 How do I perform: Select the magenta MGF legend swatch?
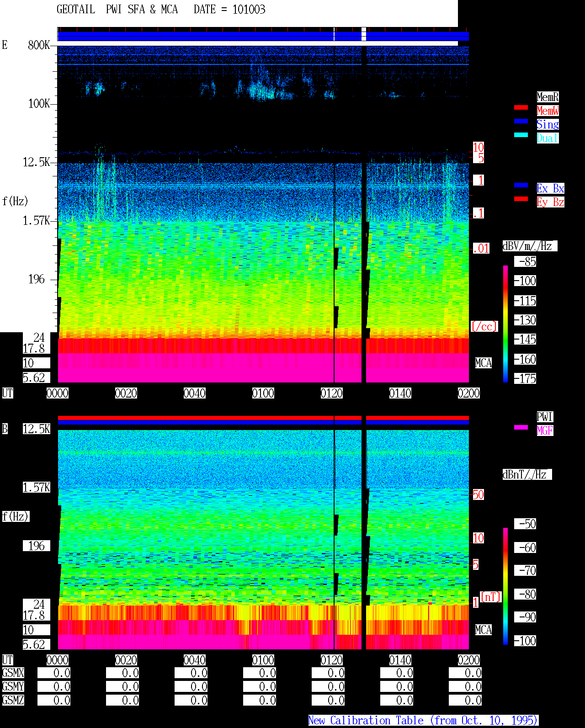tap(521, 427)
